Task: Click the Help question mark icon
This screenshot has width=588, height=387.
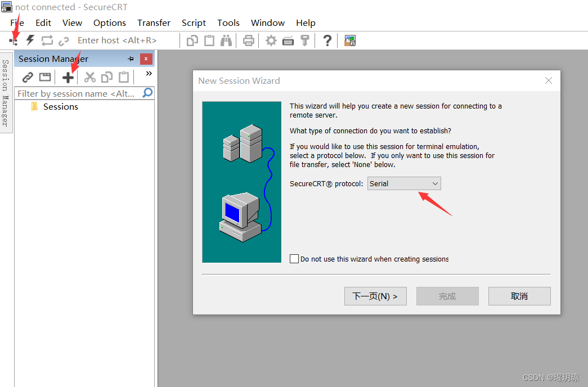Action: pos(327,40)
